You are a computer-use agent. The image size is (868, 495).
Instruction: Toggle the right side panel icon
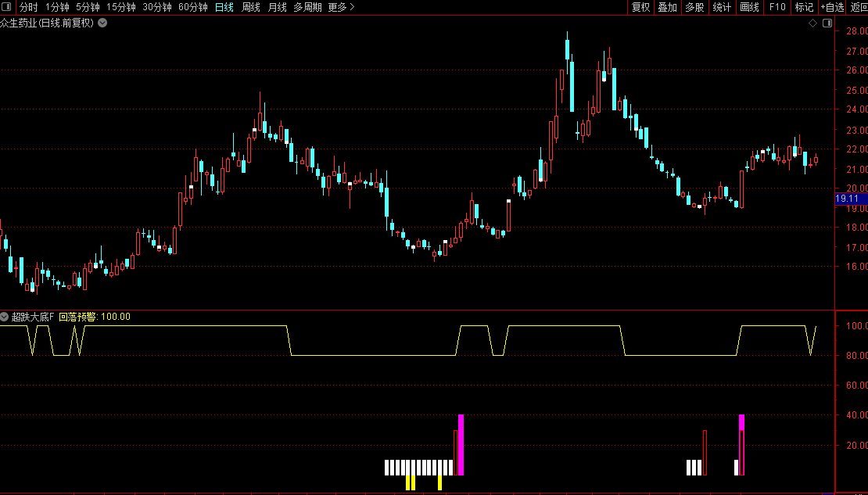tap(827, 23)
